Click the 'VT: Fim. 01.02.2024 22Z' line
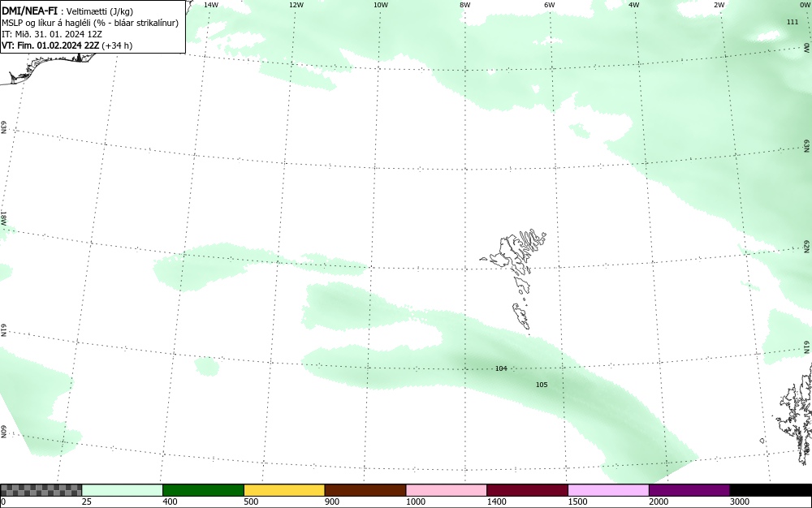Screen dimensions: 812x508 [50, 45]
